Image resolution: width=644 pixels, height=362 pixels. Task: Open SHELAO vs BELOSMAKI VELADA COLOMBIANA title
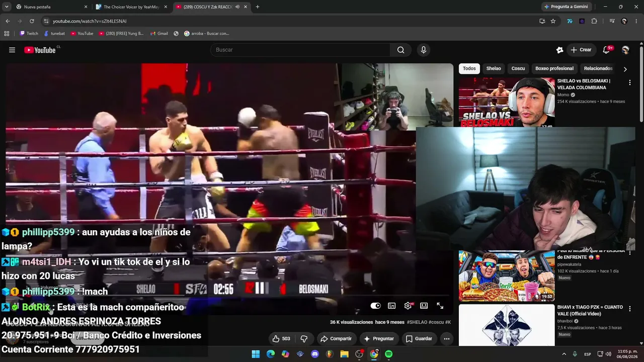pyautogui.click(x=584, y=84)
